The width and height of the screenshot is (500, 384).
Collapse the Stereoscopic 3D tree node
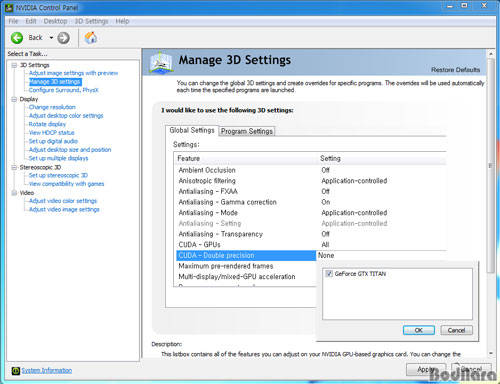(x=14, y=167)
